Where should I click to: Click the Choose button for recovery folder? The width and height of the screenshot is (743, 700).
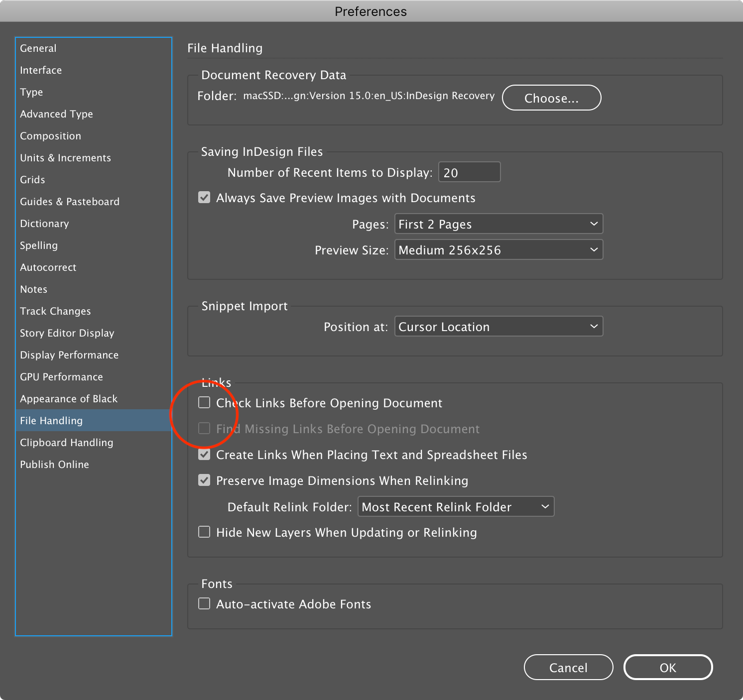coord(551,98)
